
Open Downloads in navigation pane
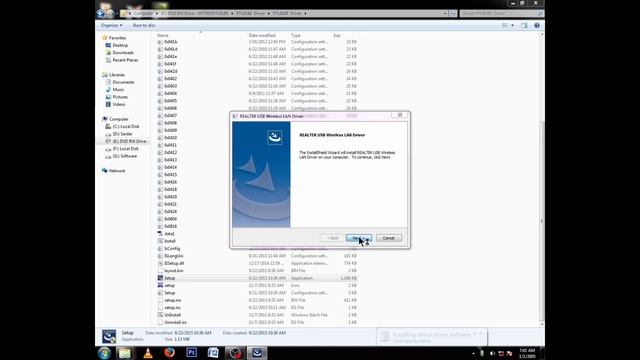[x=123, y=52]
